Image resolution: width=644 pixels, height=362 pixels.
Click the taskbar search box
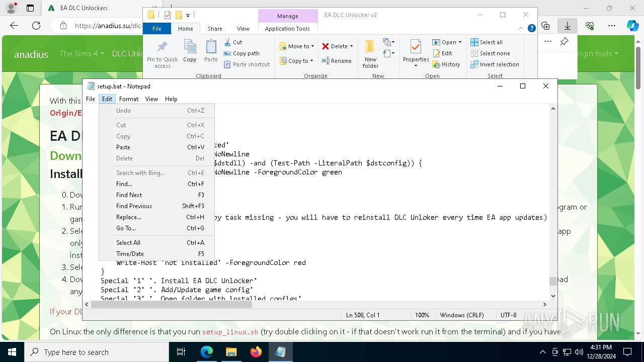coord(97,352)
